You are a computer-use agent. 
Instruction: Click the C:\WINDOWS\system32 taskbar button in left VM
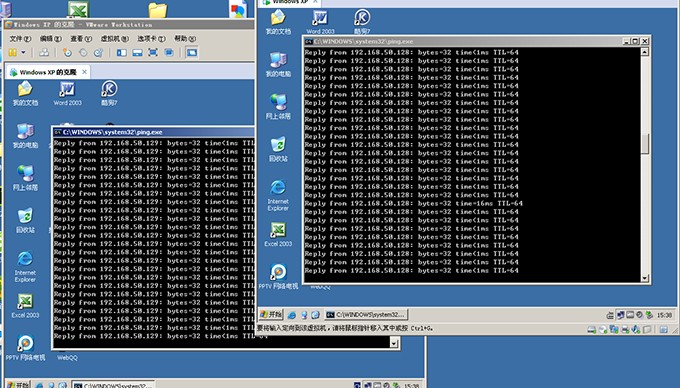click(x=114, y=385)
